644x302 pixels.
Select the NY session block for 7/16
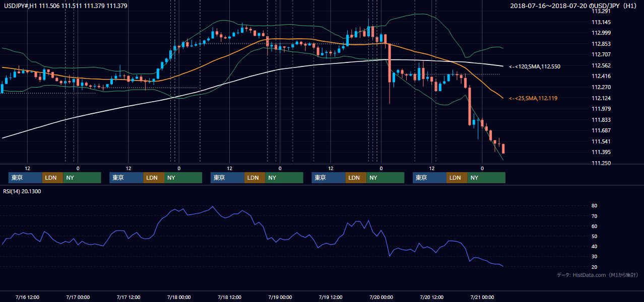pos(82,178)
